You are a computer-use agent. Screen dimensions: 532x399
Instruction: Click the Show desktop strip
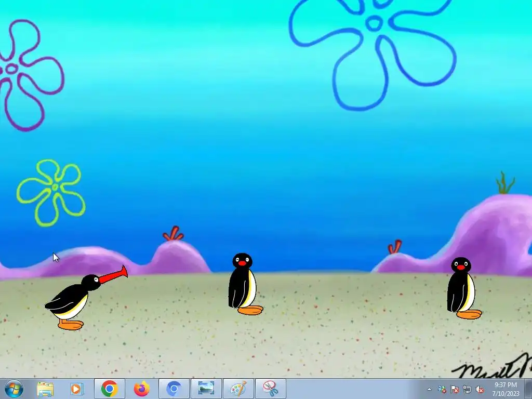[528, 389]
